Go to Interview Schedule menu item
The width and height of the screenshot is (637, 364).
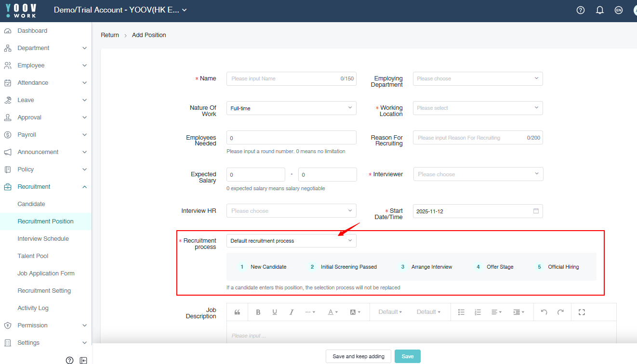tap(43, 239)
